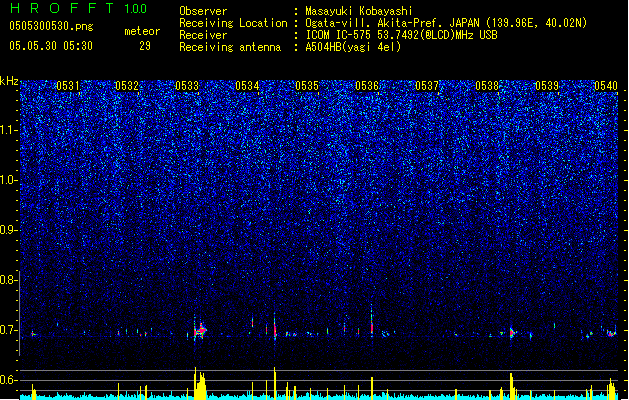629x400 pixels.
Task: Click the Observer label
Action: 203,11
